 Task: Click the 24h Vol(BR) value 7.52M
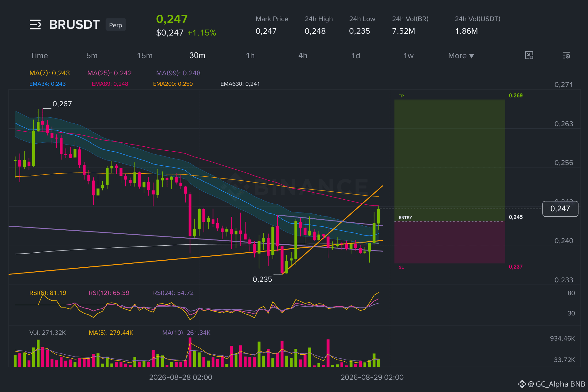coord(404,31)
